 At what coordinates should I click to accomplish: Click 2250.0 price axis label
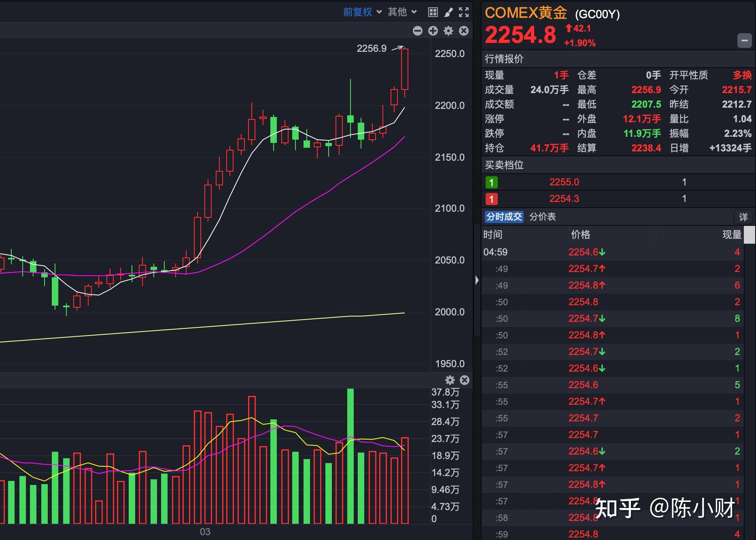(450, 54)
